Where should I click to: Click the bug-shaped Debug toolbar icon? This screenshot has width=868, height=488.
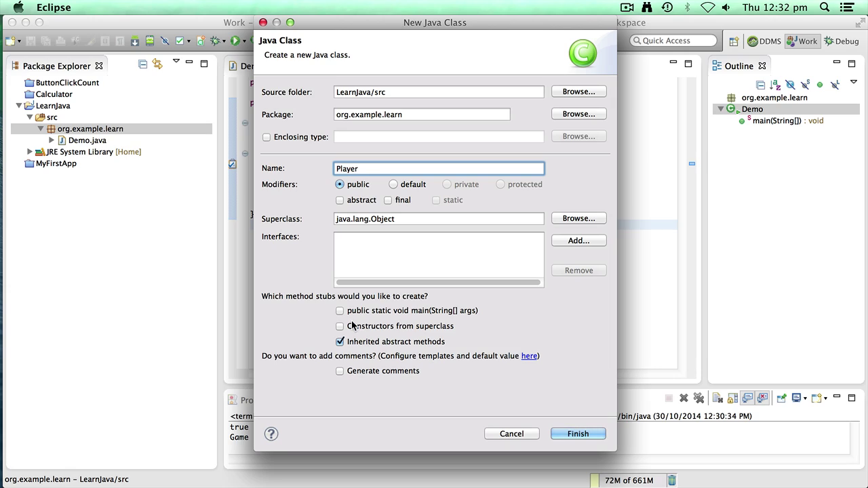click(x=215, y=41)
